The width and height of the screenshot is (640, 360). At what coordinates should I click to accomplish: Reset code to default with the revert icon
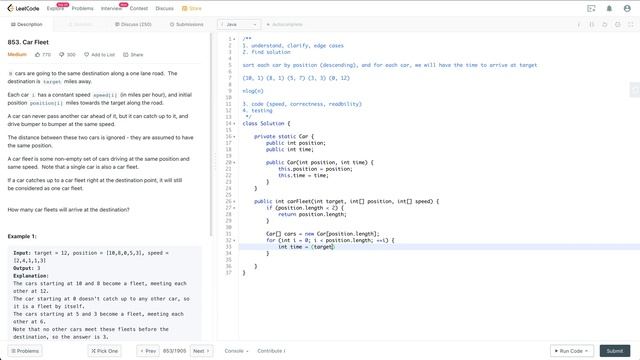coord(604,24)
